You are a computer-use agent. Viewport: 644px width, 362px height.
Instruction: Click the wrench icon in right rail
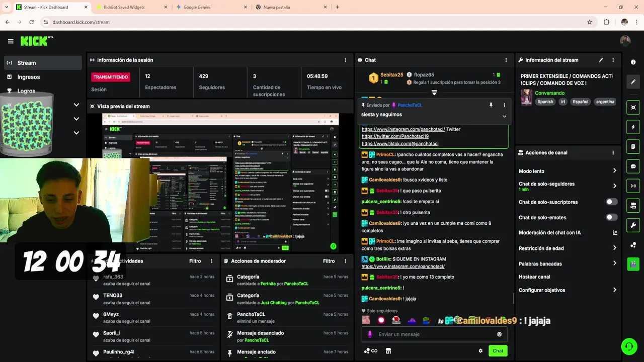point(633,225)
